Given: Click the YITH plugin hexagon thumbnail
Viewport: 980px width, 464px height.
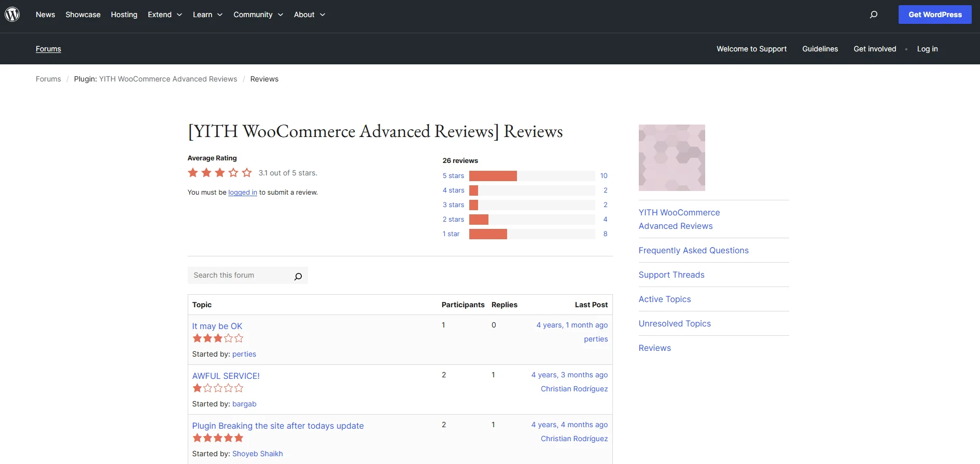Looking at the screenshot, I should click(672, 158).
